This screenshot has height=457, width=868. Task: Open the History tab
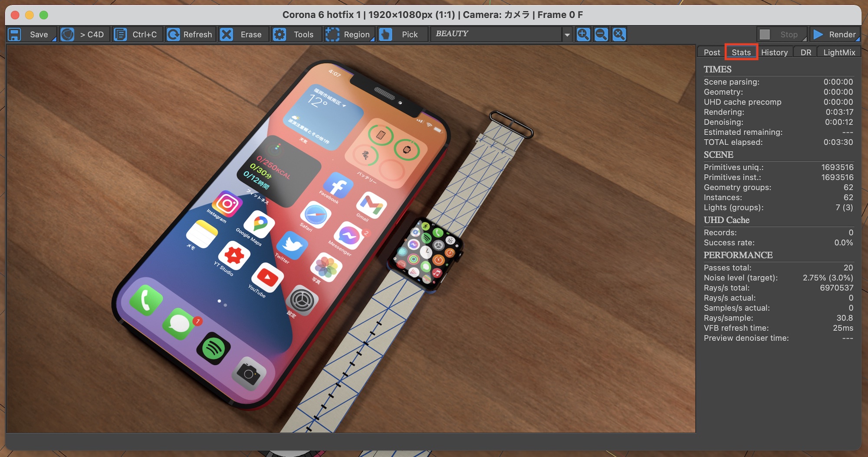(774, 53)
